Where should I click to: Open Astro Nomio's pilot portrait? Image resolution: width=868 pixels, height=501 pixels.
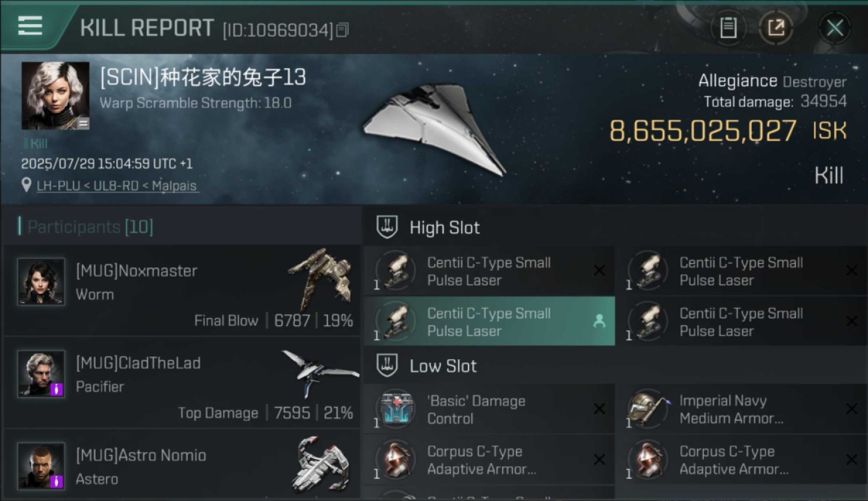(x=41, y=466)
